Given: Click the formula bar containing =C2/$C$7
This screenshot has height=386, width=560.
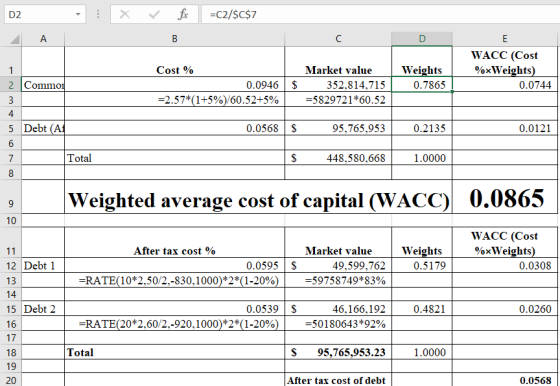Looking at the screenshot, I should pos(381,15).
